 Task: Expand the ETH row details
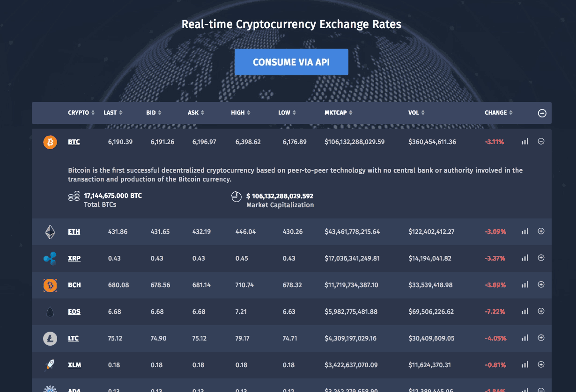click(x=541, y=231)
